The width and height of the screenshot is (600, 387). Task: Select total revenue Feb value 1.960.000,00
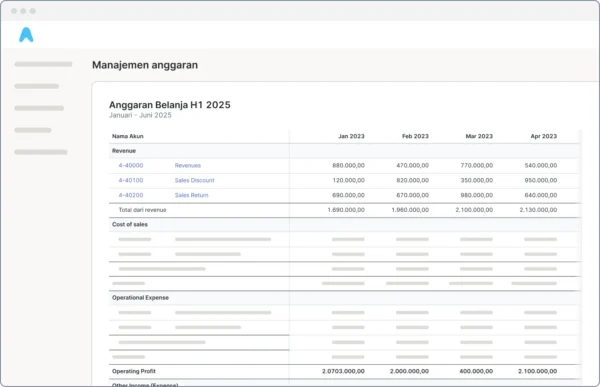click(x=410, y=210)
